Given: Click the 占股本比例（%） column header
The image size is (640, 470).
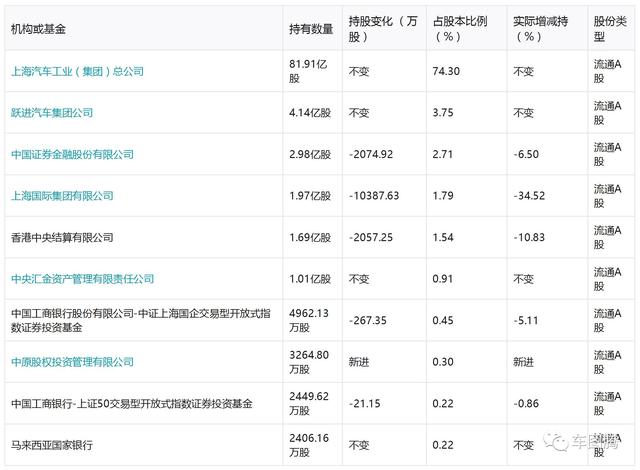Looking at the screenshot, I should point(460,29).
